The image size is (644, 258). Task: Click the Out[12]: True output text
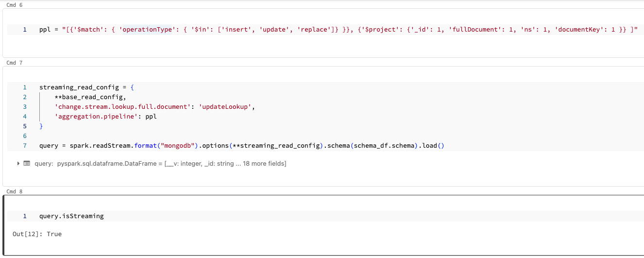37,234
